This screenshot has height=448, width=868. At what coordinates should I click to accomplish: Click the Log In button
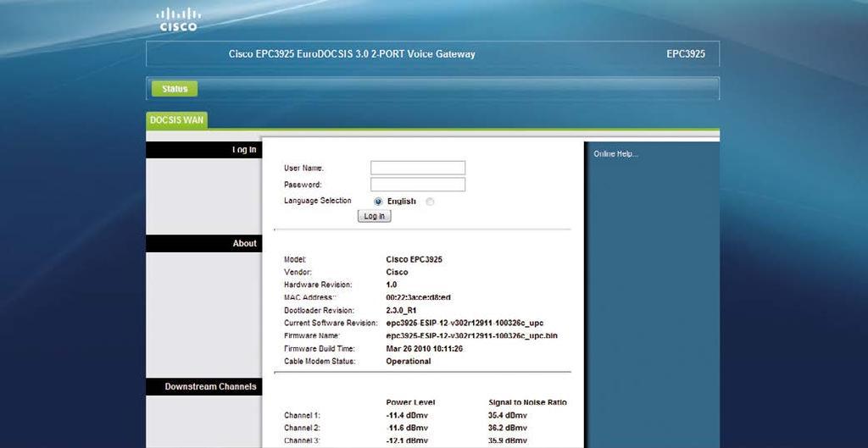point(374,216)
